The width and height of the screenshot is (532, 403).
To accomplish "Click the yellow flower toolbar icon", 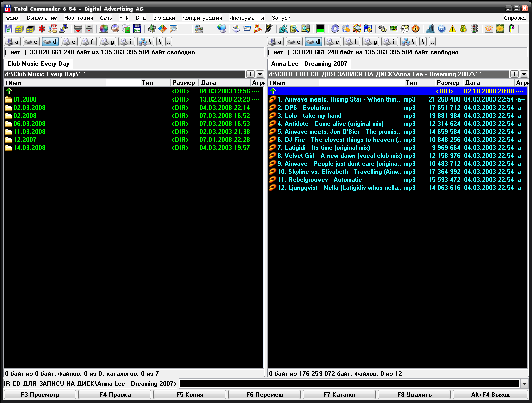I will click(500, 29).
